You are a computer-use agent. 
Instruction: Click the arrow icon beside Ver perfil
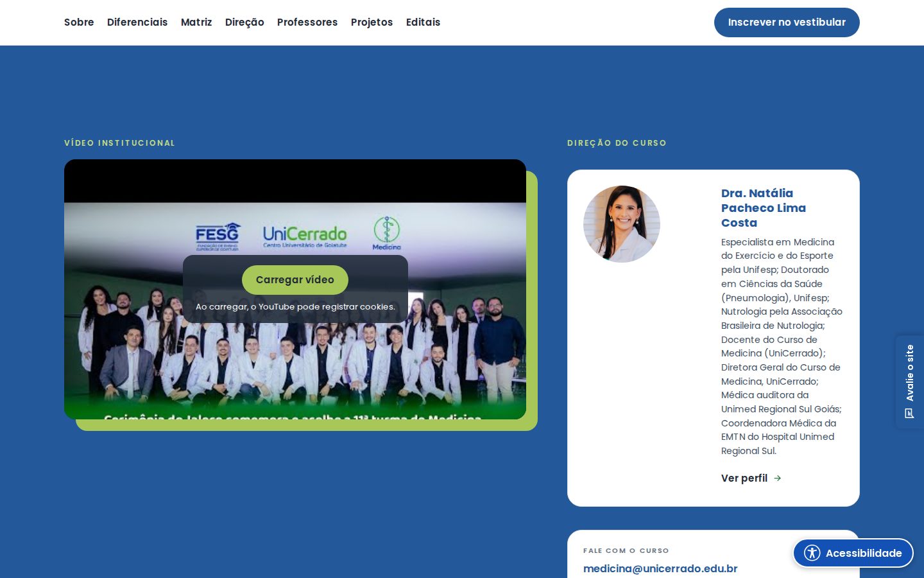tap(777, 478)
